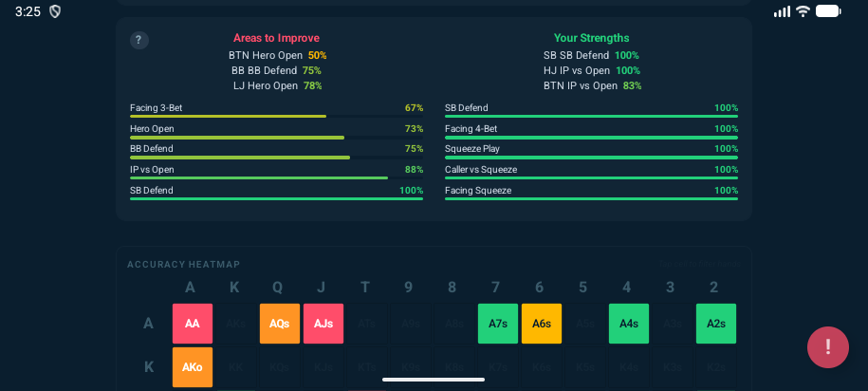Tap the red exclamation alert button
This screenshot has height=391, width=868.
tap(827, 347)
